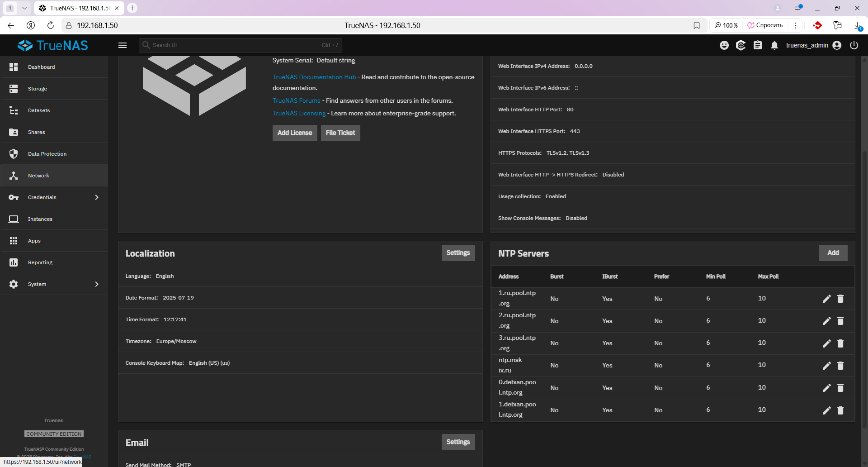Screen dimensions: 868x467
Task: Click the Instances laptop icon
Action: (14, 219)
